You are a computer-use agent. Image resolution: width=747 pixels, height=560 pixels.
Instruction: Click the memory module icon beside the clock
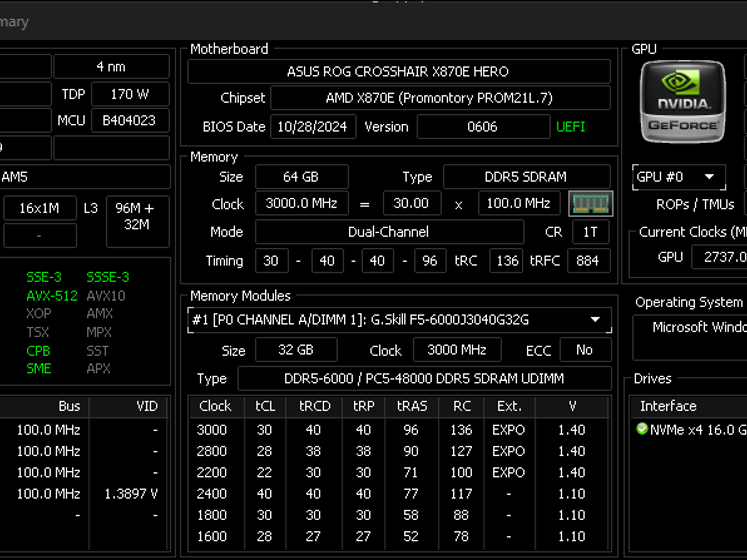click(591, 203)
